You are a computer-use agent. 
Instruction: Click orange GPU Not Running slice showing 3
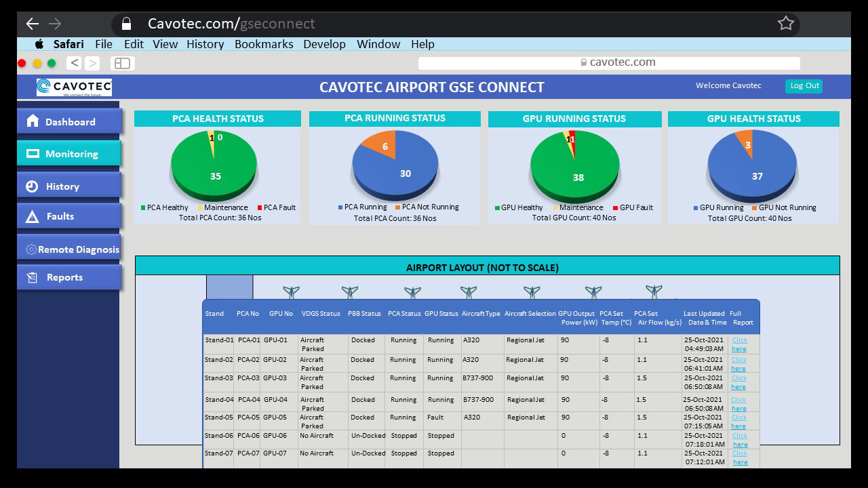(745, 143)
